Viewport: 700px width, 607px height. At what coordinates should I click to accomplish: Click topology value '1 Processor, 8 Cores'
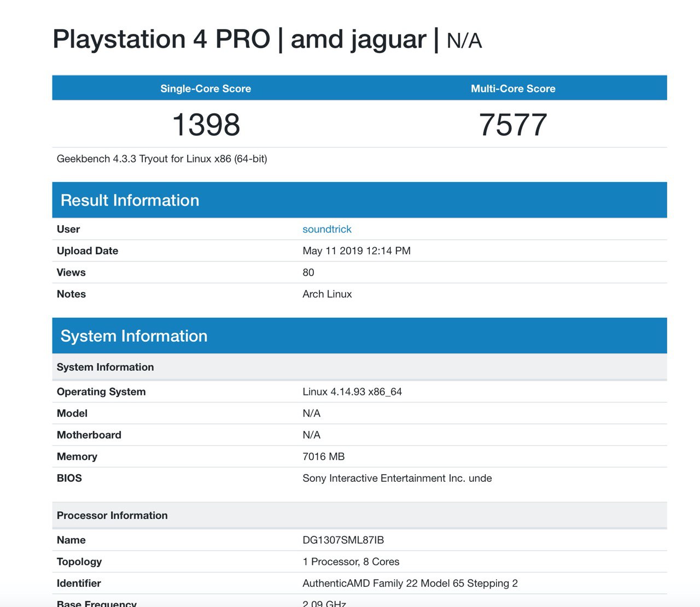tap(351, 562)
